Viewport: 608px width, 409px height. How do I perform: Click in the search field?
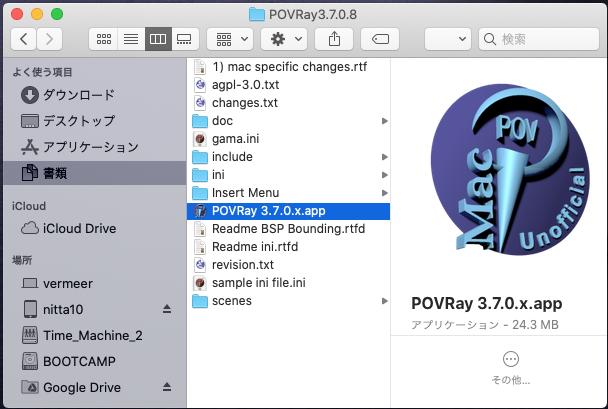coord(540,39)
